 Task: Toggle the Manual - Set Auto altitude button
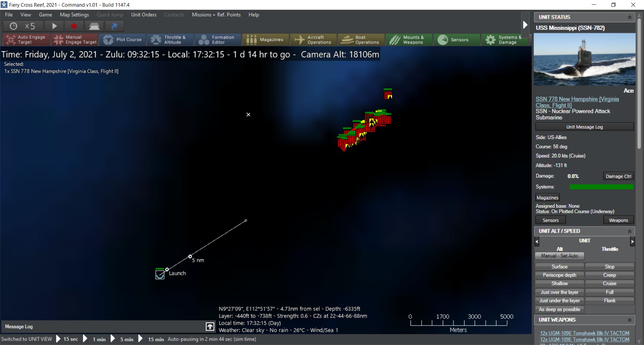pyautogui.click(x=559, y=256)
